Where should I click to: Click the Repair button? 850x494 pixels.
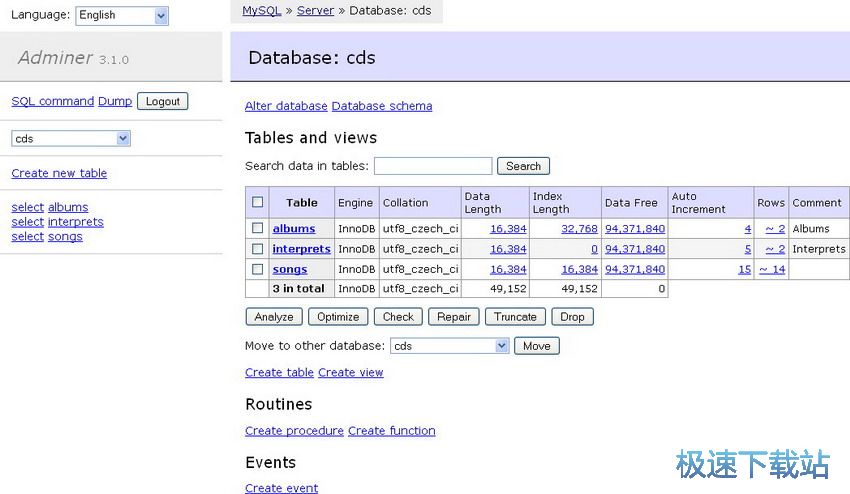click(454, 317)
